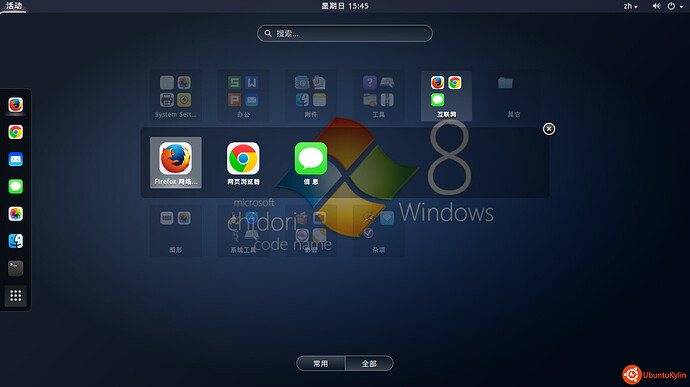The width and height of the screenshot is (690, 387).
Task: Click the 活动 activities button
Action: coord(14,6)
